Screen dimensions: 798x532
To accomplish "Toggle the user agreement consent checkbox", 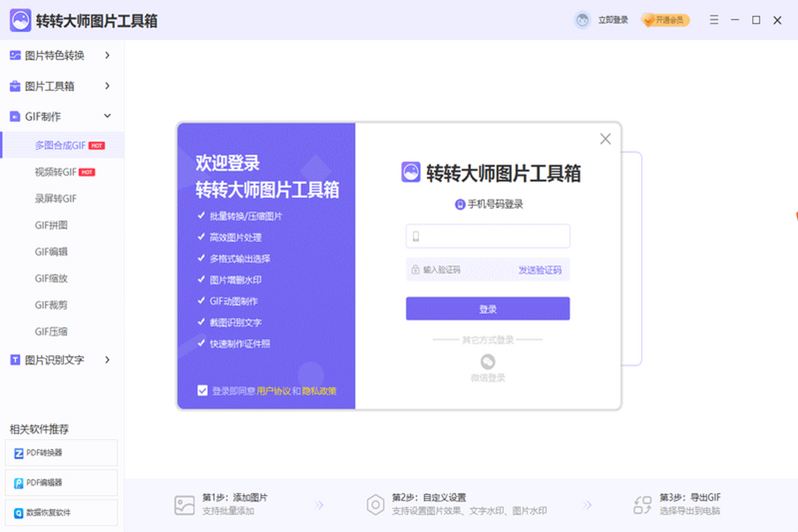I will (x=203, y=390).
